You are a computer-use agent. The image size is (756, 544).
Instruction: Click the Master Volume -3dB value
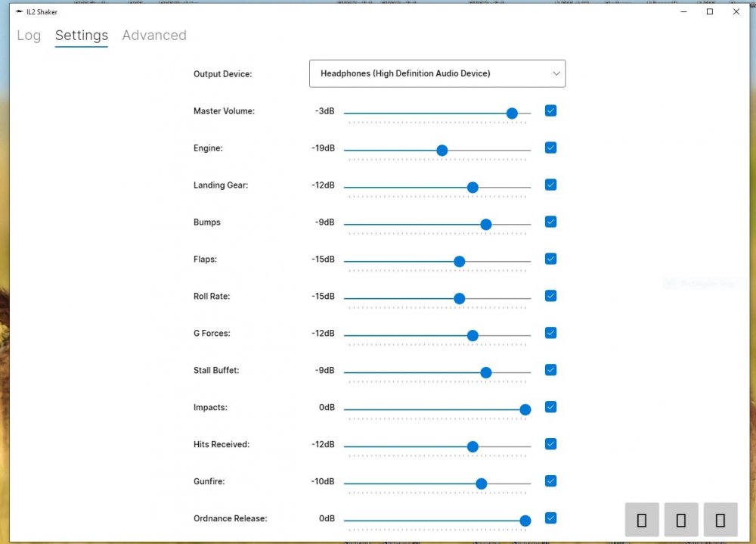click(325, 111)
